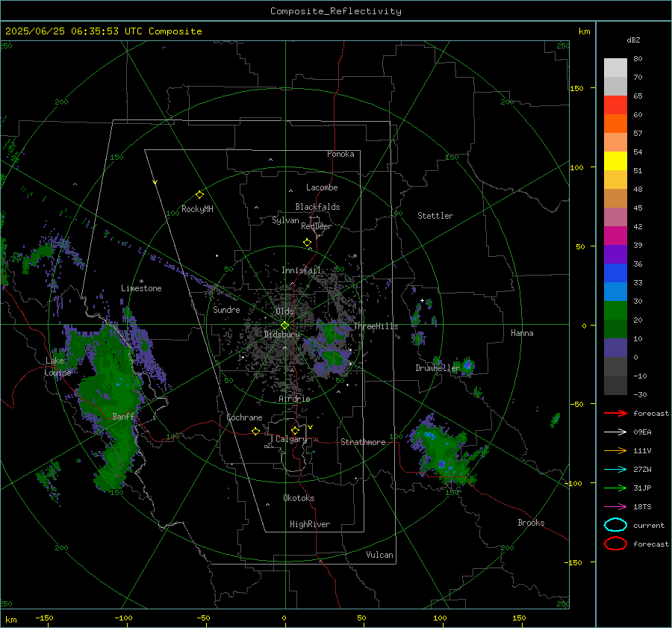Click the yellow radar-center diamond near Olds
The height and width of the screenshot is (628, 672).
tap(284, 326)
